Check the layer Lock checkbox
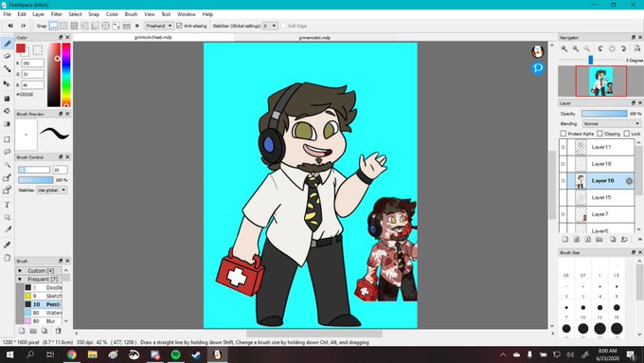Screen dimensions: 644x363 point(626,134)
